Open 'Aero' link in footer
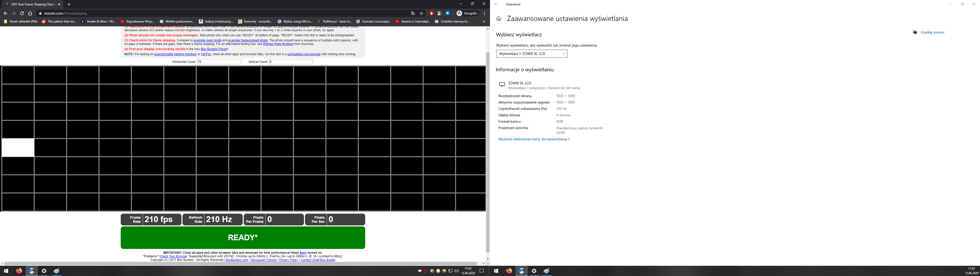This screenshot has width=980, height=276. click(x=303, y=253)
